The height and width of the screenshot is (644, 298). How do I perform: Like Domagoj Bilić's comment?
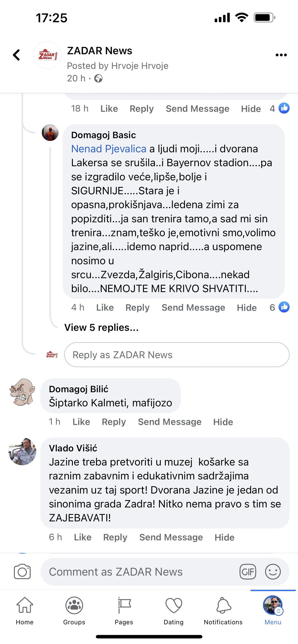pyautogui.click(x=81, y=422)
